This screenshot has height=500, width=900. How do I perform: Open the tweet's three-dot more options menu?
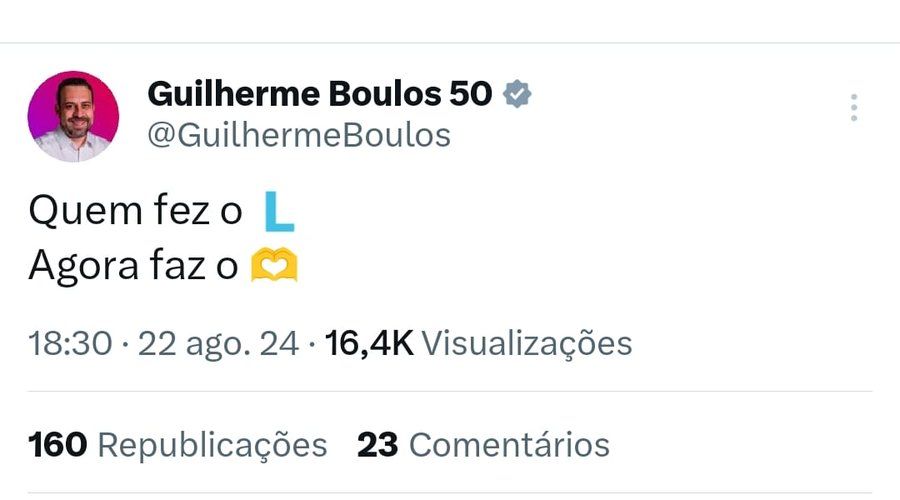pyautogui.click(x=853, y=108)
